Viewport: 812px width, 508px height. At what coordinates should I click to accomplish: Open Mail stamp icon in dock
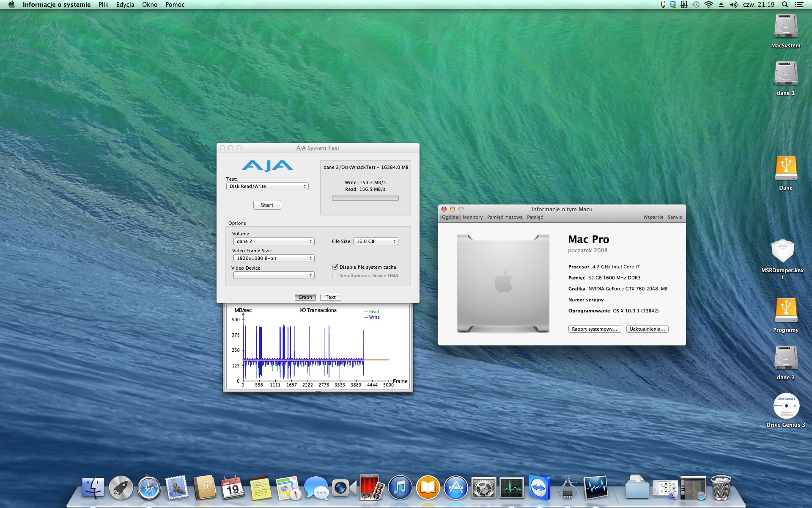(177, 488)
